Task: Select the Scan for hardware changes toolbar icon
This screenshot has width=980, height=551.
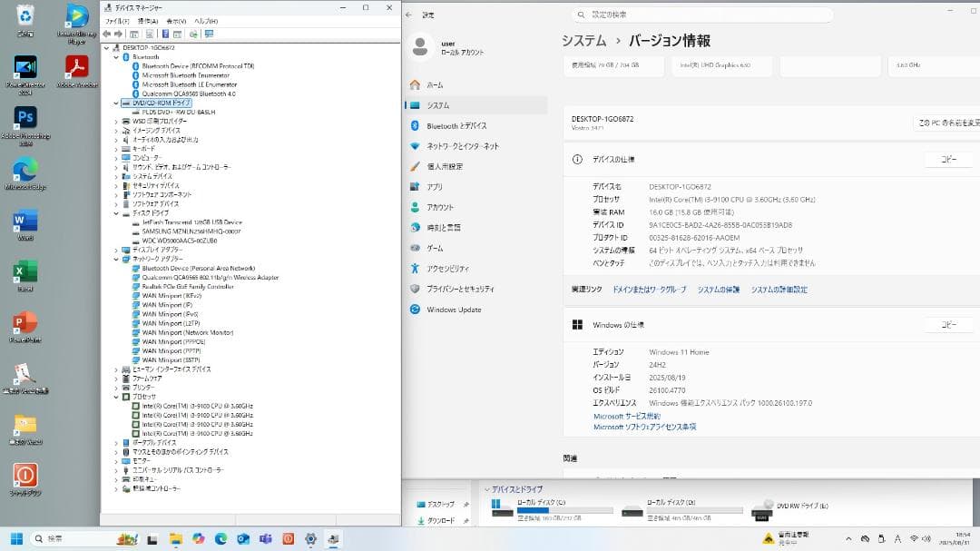Action: 193,34
